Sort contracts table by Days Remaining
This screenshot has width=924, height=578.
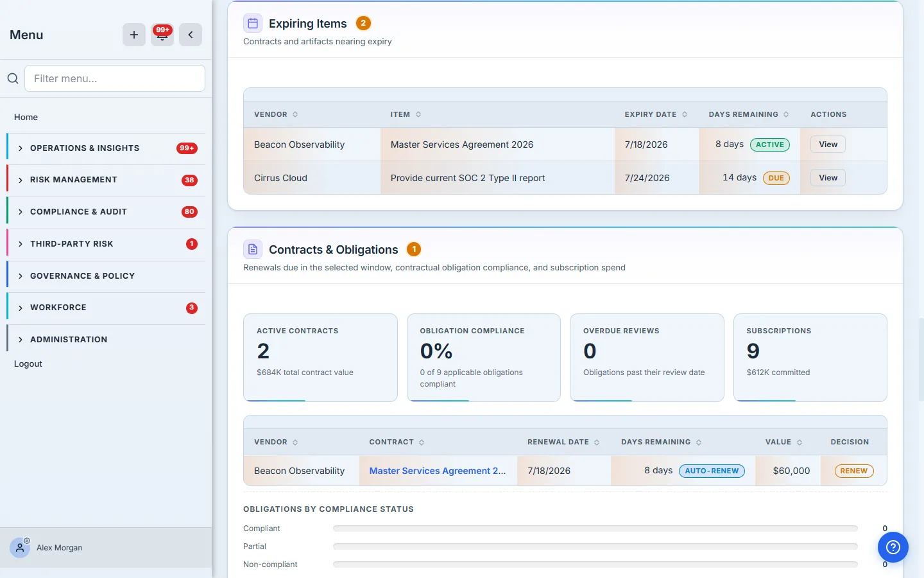tap(661, 442)
